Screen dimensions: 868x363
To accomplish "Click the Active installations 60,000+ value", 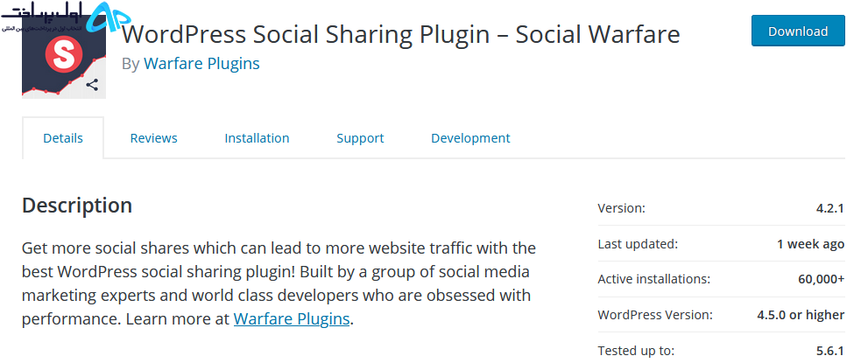I will (822, 280).
